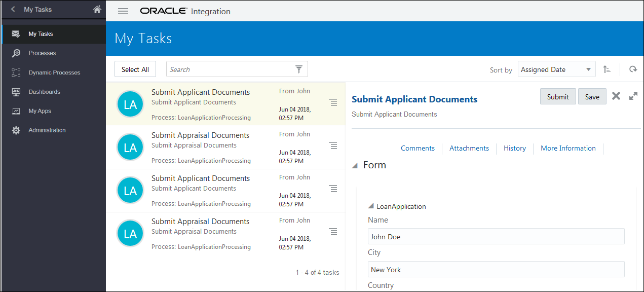This screenshot has height=292, width=644.
Task: Collapse the Form section
Action: tap(355, 165)
